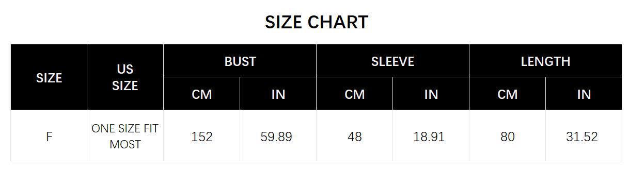Click the sleeve value 48
644x187 pixels.
(355, 137)
